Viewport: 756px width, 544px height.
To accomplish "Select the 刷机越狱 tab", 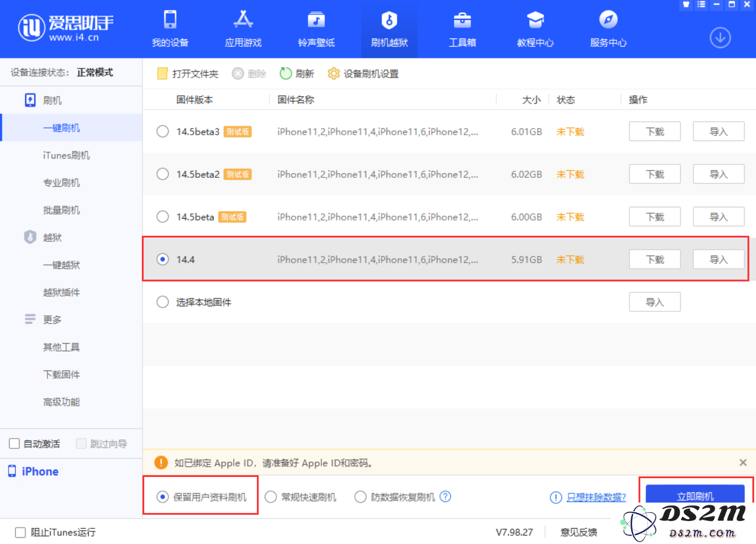I will coord(389,29).
